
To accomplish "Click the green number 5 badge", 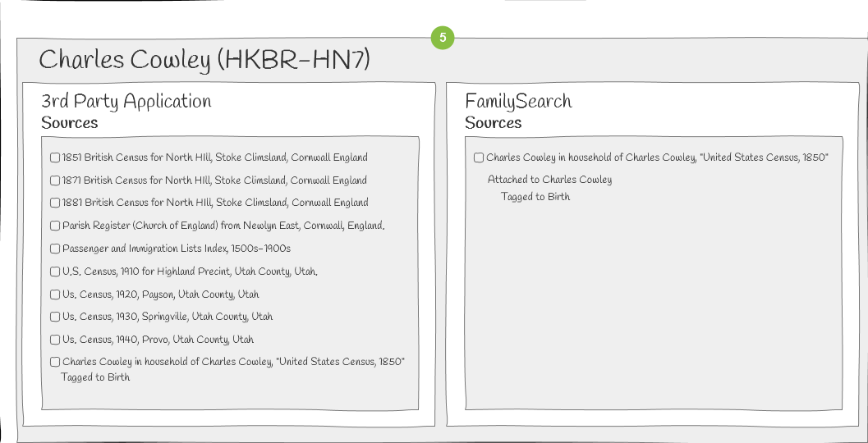I will [x=443, y=38].
